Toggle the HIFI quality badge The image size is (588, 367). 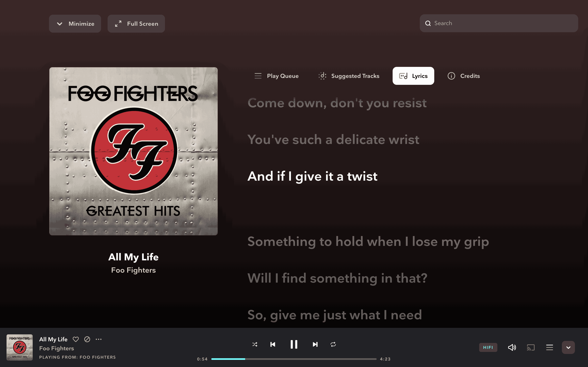488,347
